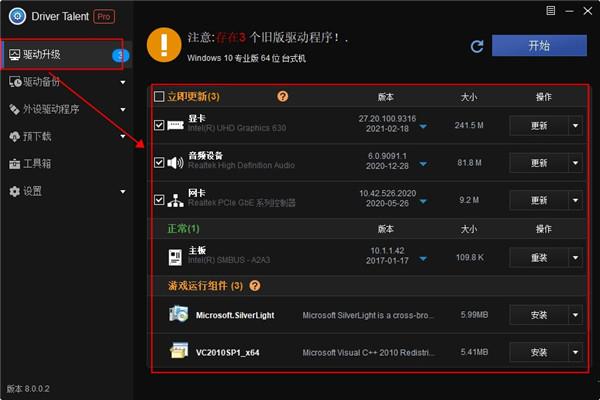
Task: Click the blue 开始 button
Action: coord(539,46)
